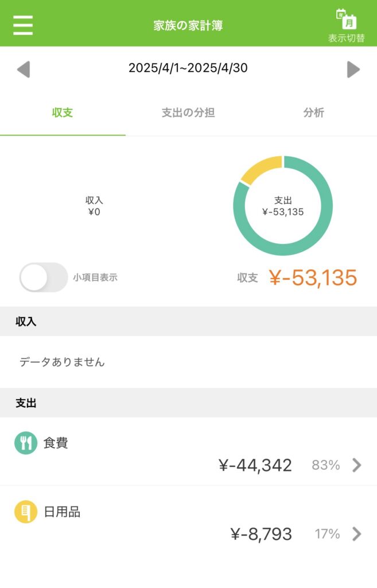
Task: Tap the 支出 total in chart center
Action: 283,206
